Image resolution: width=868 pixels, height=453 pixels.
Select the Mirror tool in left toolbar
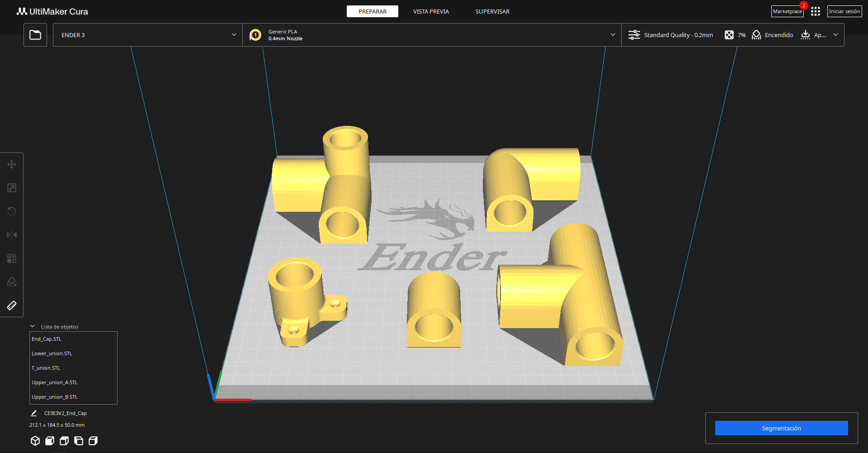[x=12, y=235]
